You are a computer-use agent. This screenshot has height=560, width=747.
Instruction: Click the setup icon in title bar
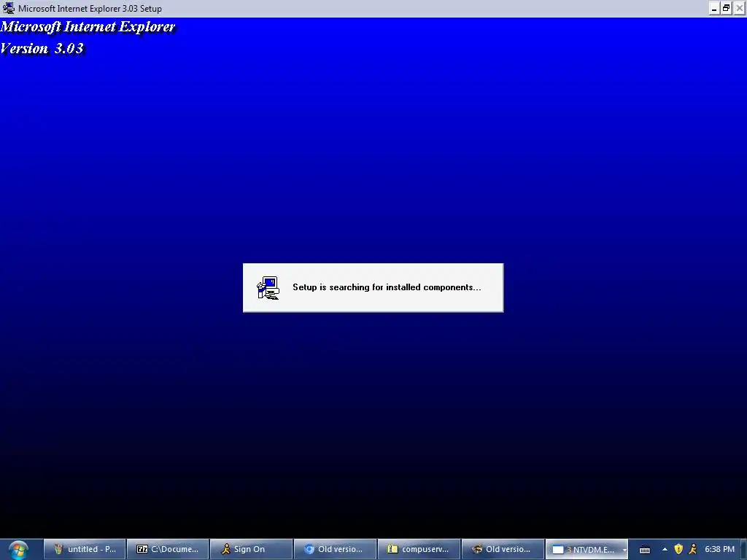(8, 8)
